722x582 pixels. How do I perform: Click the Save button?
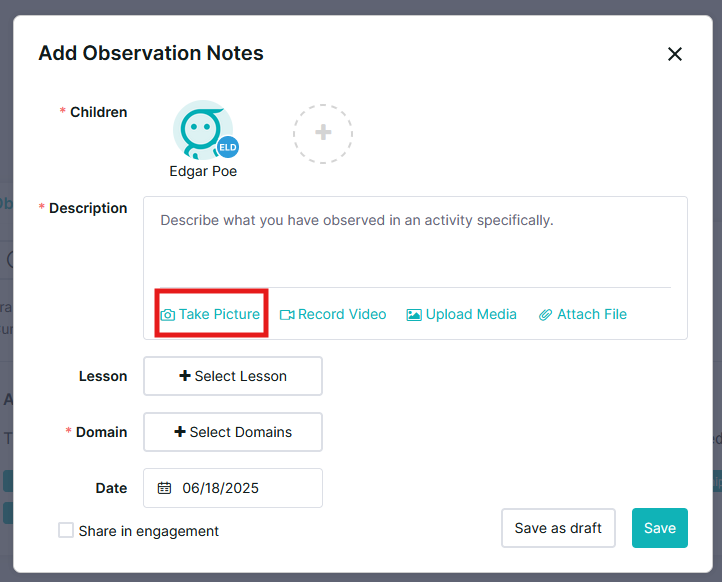click(659, 528)
